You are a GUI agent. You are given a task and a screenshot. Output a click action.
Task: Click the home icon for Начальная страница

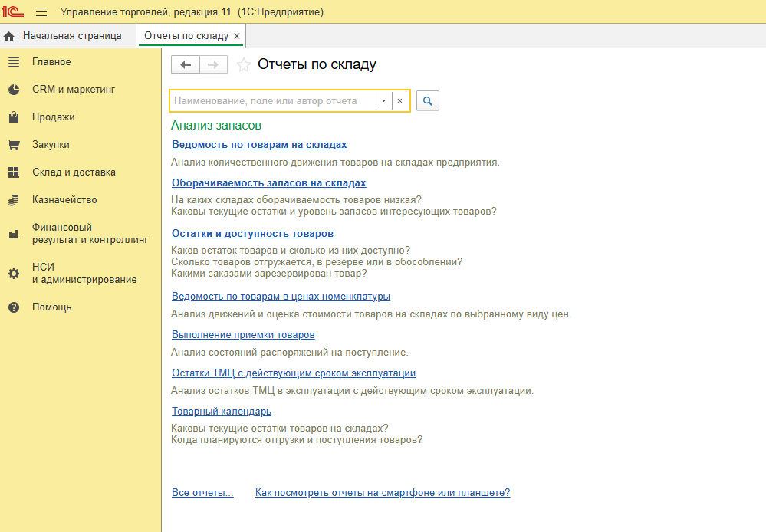(x=10, y=36)
